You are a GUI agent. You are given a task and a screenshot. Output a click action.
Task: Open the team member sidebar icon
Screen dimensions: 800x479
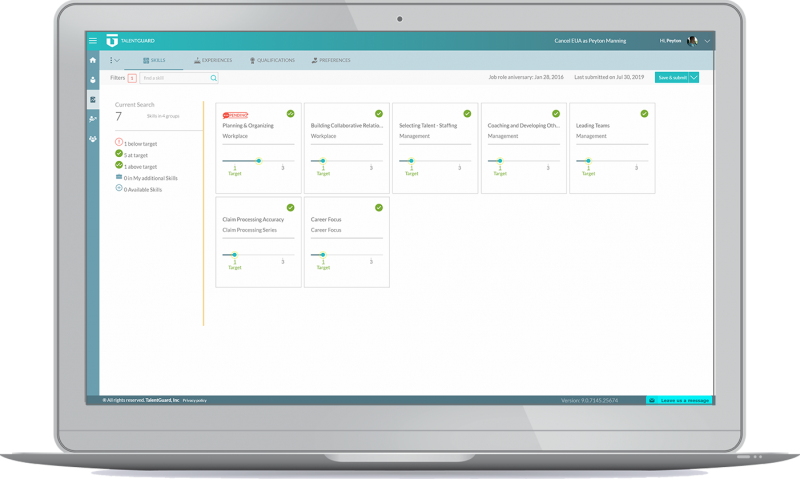tap(93, 119)
